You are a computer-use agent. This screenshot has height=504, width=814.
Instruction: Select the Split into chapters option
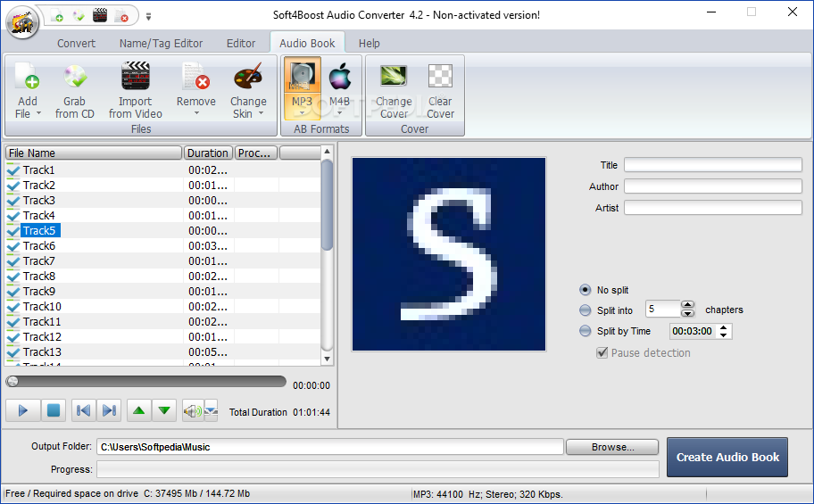pyautogui.click(x=586, y=310)
